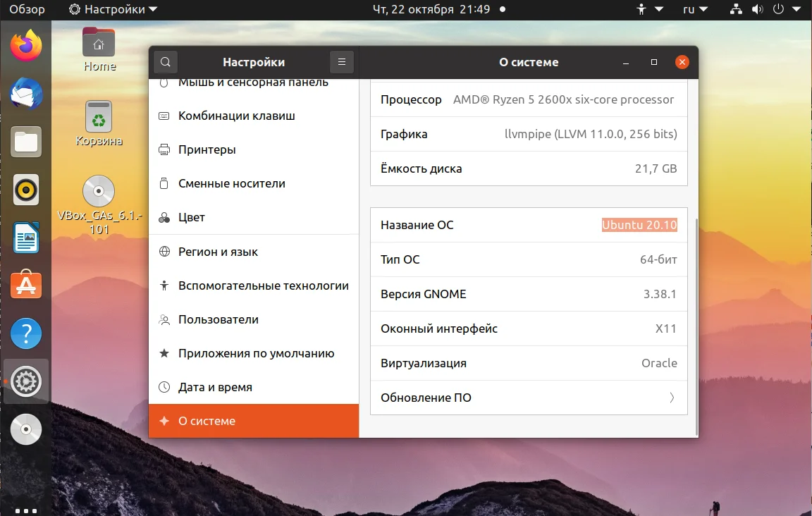The width and height of the screenshot is (812, 516).
Task: Click the volume speaker icon in top bar
Action: 757,9
